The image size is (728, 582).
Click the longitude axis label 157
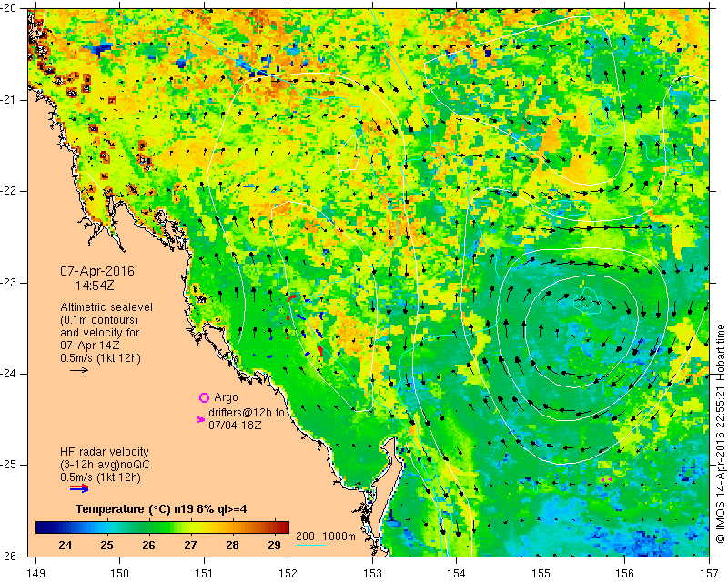(710, 573)
